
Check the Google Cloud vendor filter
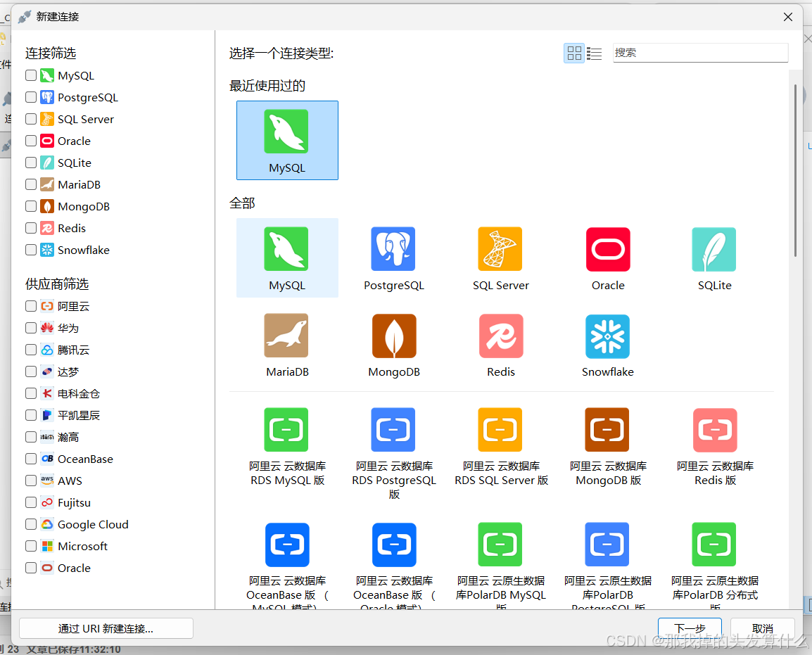[31, 525]
